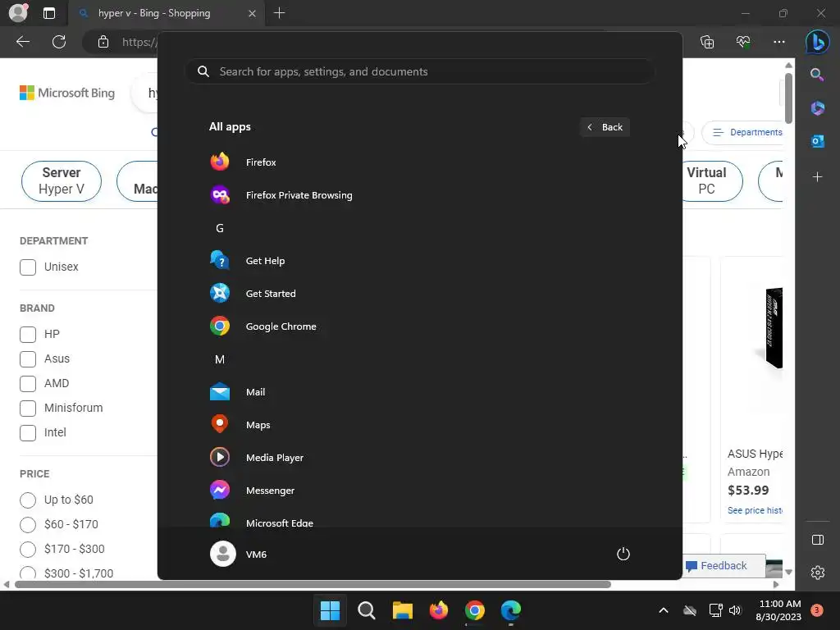The image size is (840, 630).
Task: Open See price history link
Action: (755, 510)
